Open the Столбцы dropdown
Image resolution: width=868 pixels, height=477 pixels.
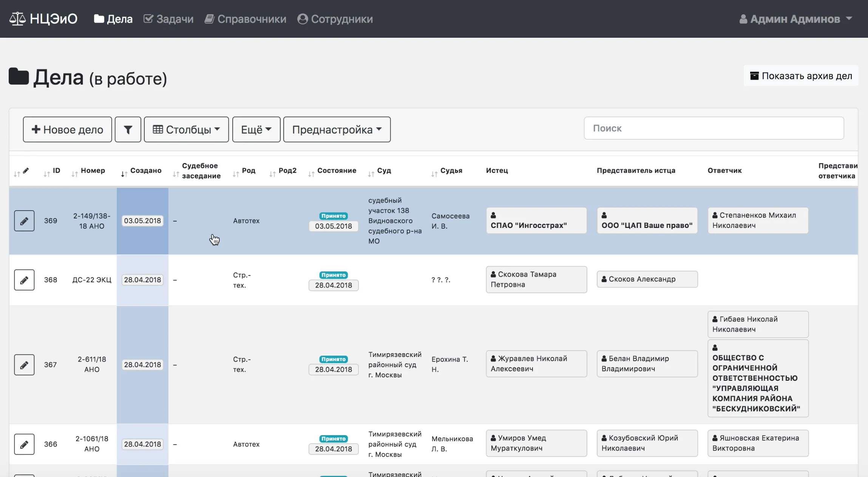tap(186, 129)
